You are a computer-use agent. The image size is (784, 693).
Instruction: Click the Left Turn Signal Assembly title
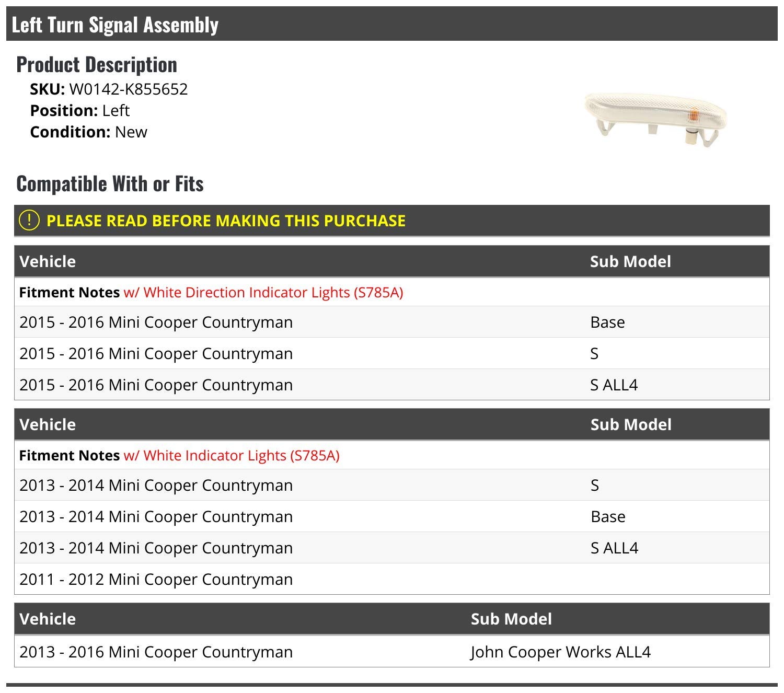tap(115, 25)
